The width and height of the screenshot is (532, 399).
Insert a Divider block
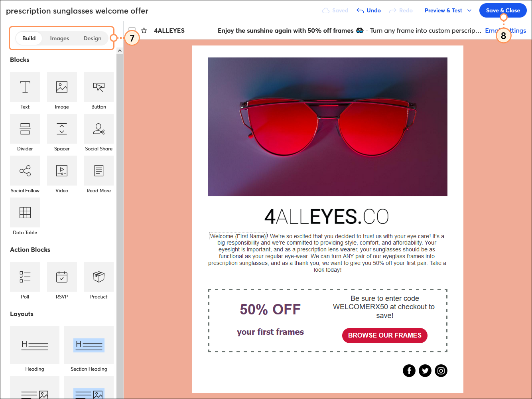pos(25,129)
